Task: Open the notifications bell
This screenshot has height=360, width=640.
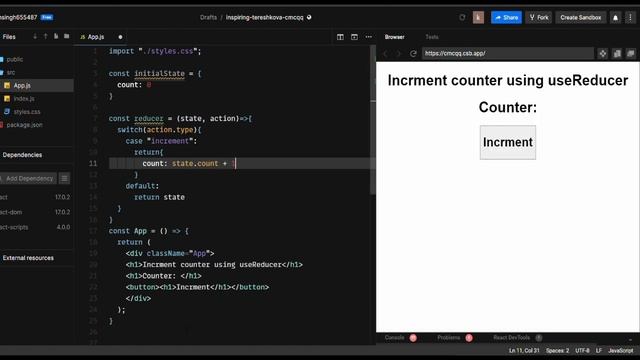Action: coord(616,18)
